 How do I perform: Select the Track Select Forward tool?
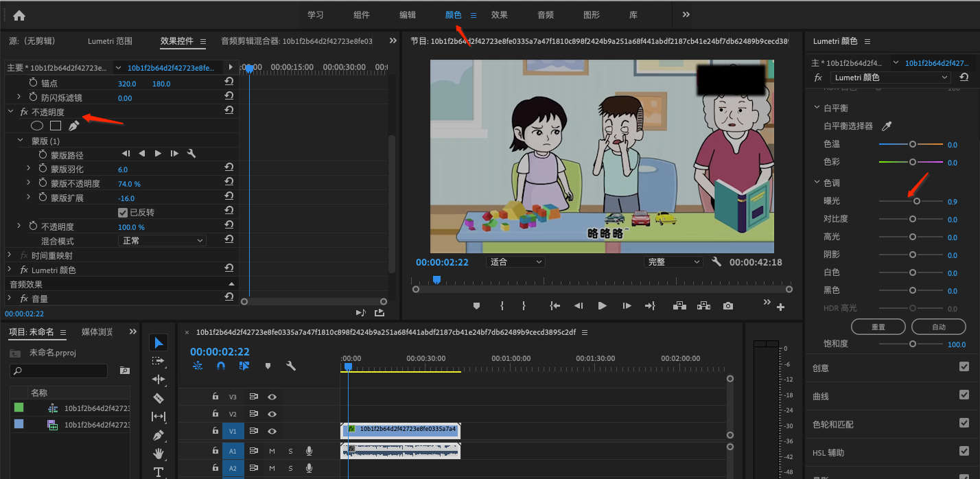pyautogui.click(x=159, y=361)
